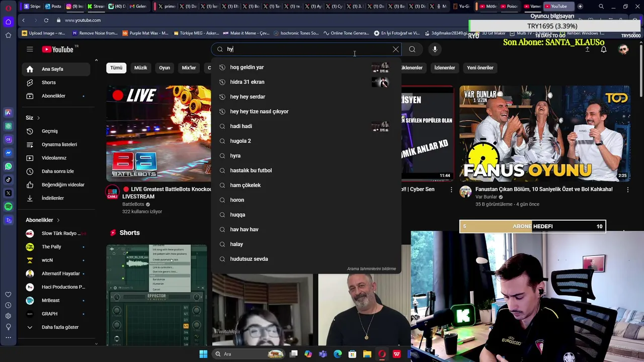This screenshot has height=362, width=644.
Task: Click the Opera sidebar heart icon
Action: pos(8,295)
